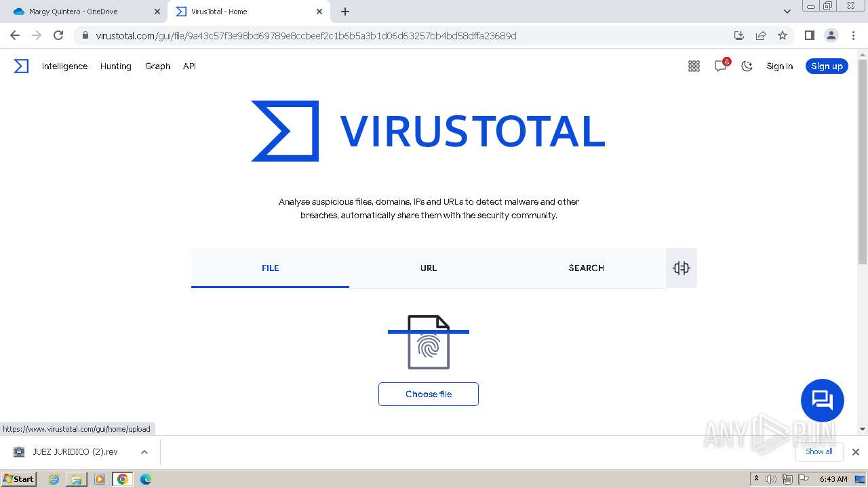Click the Sign in link
868x488 pixels.
coord(779,66)
